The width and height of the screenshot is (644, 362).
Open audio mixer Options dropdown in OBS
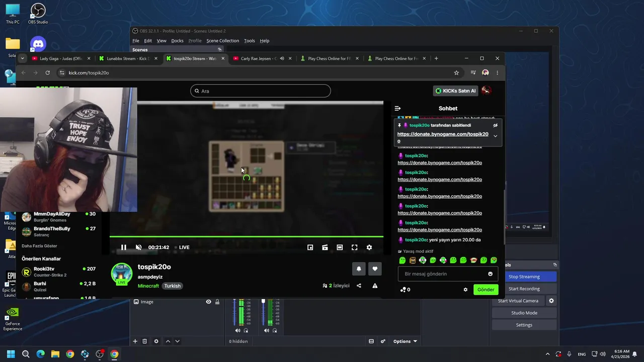coord(405,341)
